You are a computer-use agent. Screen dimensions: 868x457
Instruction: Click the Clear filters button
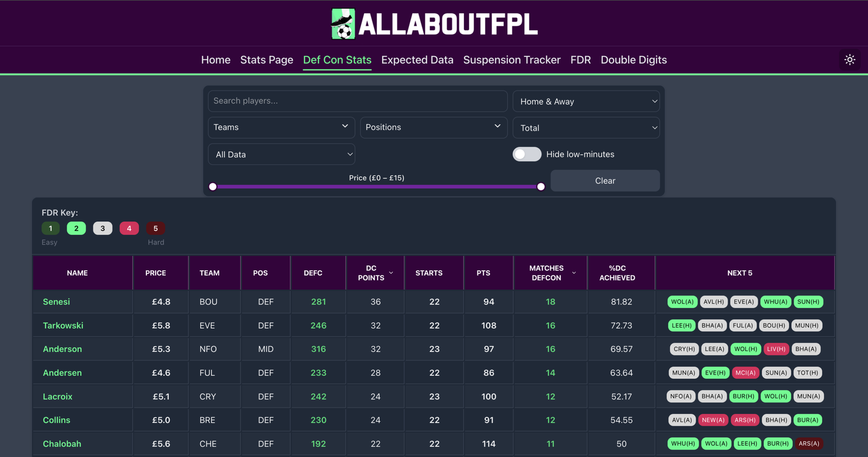pos(605,181)
